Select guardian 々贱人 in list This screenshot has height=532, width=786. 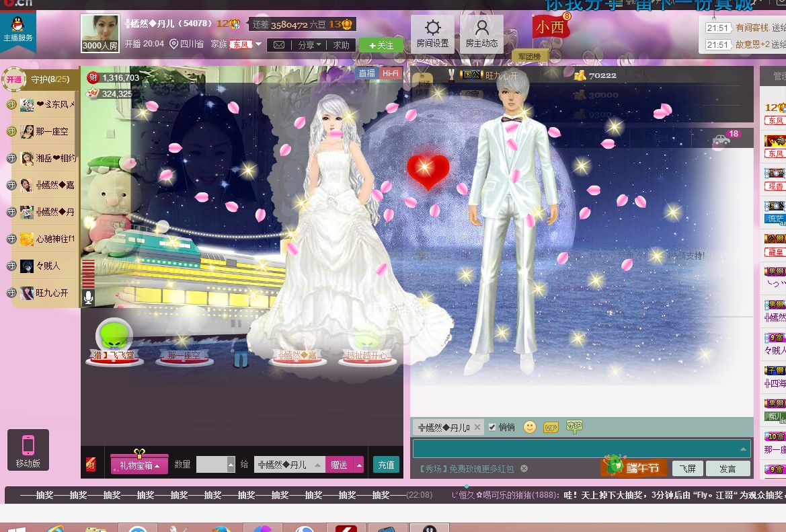(42, 266)
